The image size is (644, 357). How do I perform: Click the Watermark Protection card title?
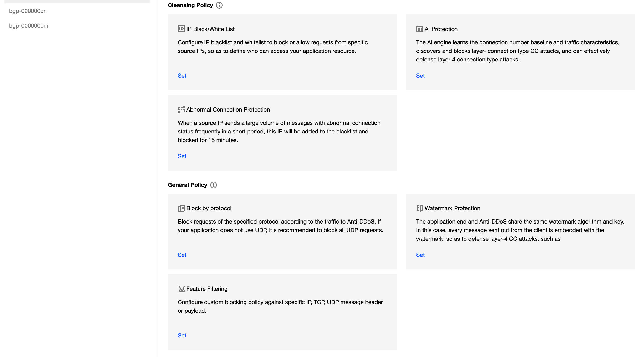452,208
